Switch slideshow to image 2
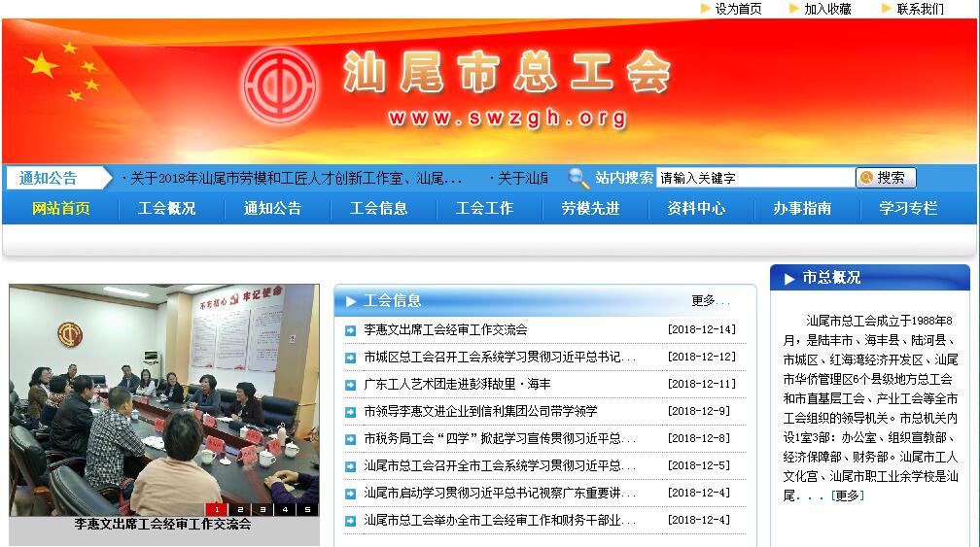The image size is (980, 547). (x=239, y=509)
